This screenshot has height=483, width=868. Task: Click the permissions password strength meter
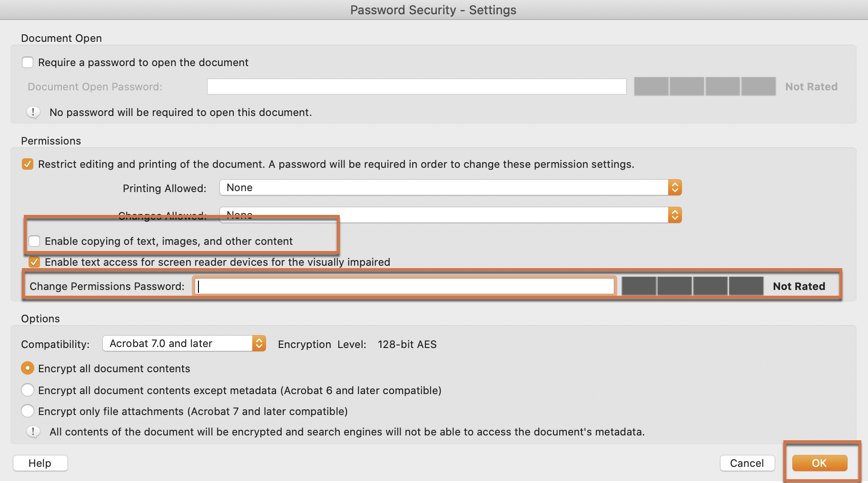tap(692, 286)
